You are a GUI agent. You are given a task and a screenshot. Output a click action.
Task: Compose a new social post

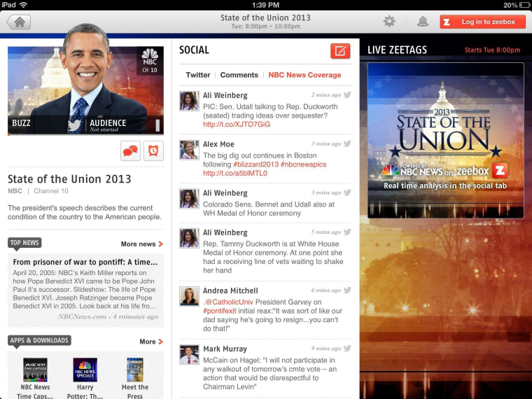tap(340, 51)
